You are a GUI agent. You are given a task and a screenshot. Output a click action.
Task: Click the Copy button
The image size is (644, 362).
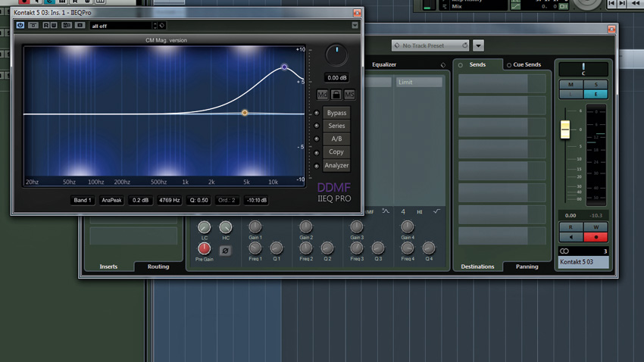coord(336,152)
